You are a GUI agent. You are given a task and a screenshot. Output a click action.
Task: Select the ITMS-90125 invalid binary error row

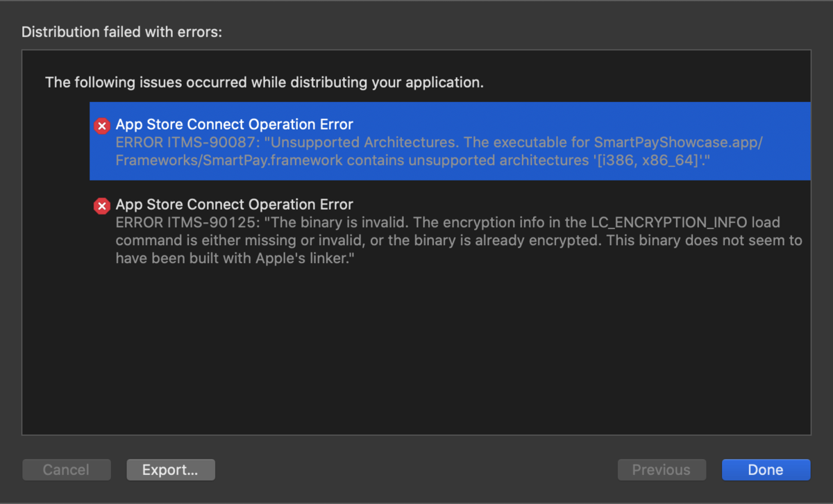(416, 231)
